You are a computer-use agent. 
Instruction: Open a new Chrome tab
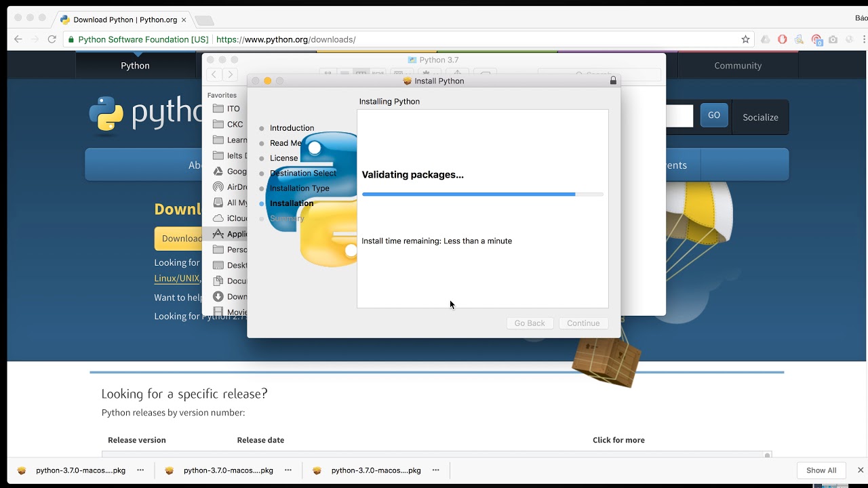point(204,20)
